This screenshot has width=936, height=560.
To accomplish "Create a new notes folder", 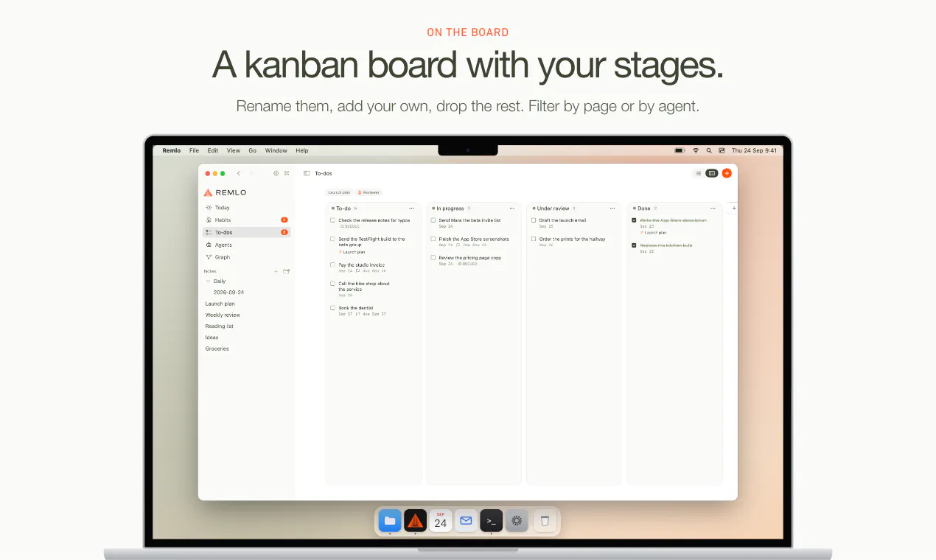I will pyautogui.click(x=287, y=271).
